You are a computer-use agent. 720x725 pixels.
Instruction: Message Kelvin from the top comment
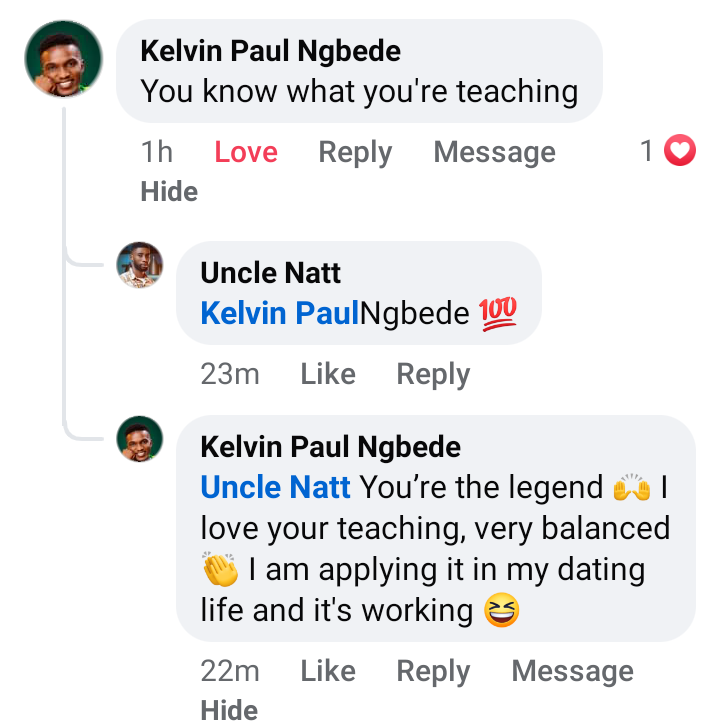(x=494, y=152)
